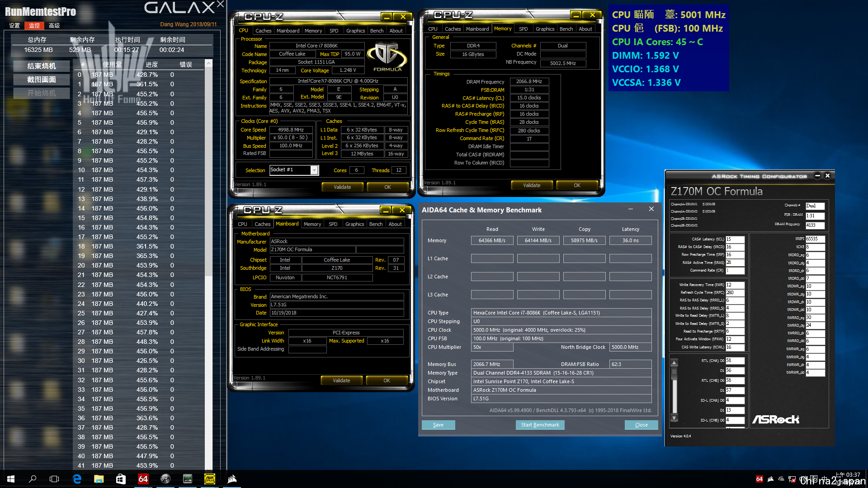
Task: Click the tREFI value field showing 65535
Action: pos(815,239)
